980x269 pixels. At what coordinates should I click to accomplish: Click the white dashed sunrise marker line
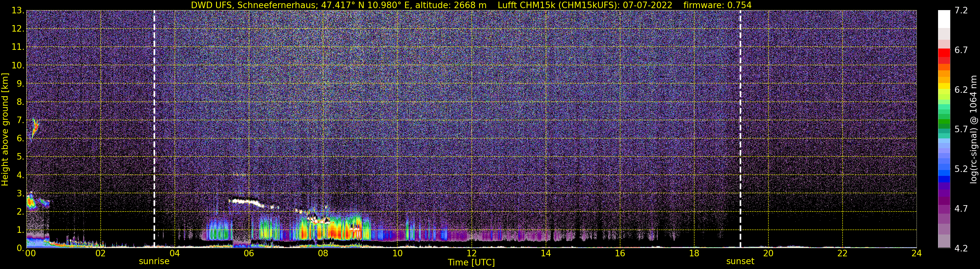(154, 129)
